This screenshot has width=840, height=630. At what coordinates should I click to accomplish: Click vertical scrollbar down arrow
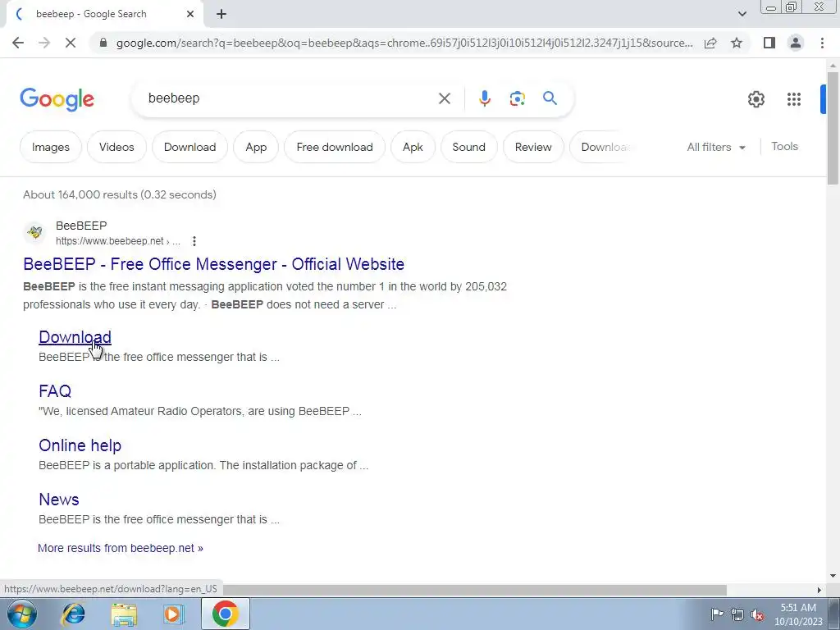pyautogui.click(x=833, y=576)
